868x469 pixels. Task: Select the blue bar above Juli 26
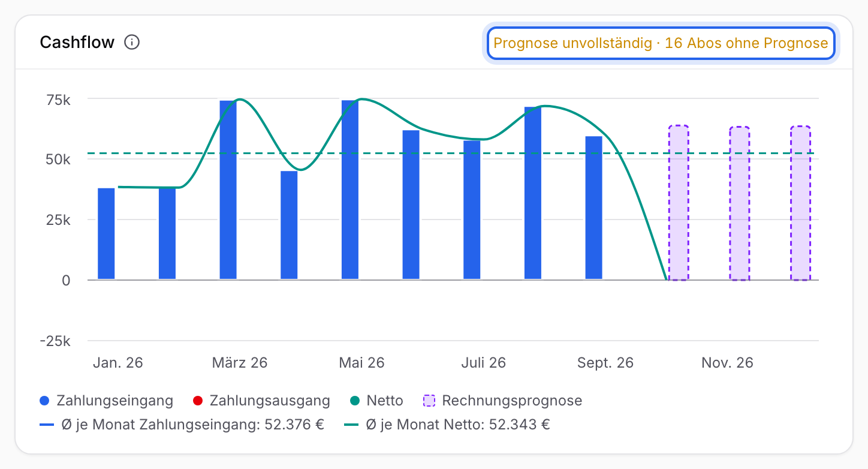coord(472,210)
